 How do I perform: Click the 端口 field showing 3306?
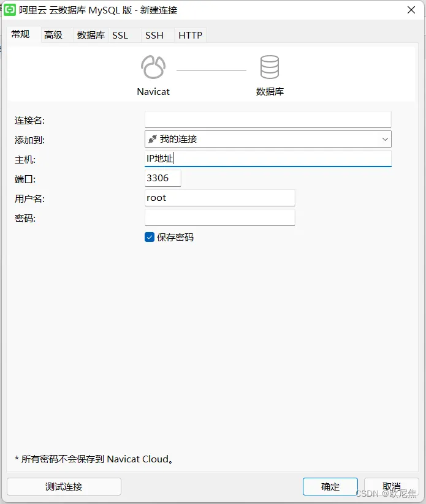163,178
